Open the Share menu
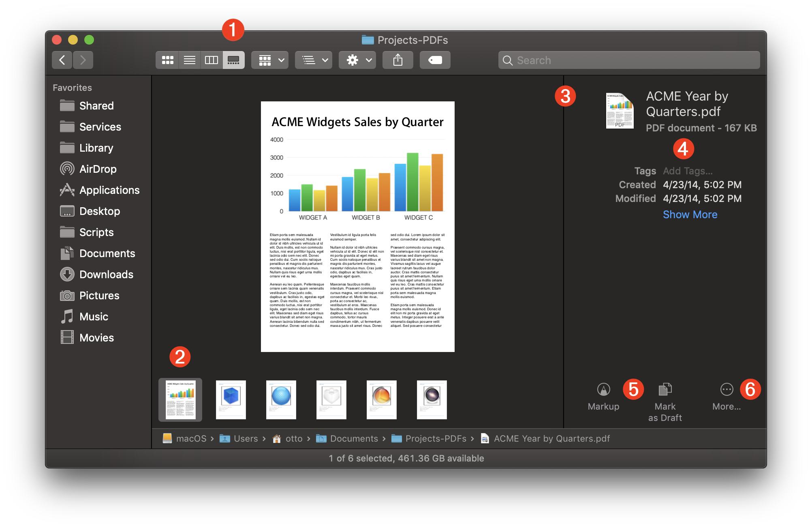 pyautogui.click(x=397, y=60)
